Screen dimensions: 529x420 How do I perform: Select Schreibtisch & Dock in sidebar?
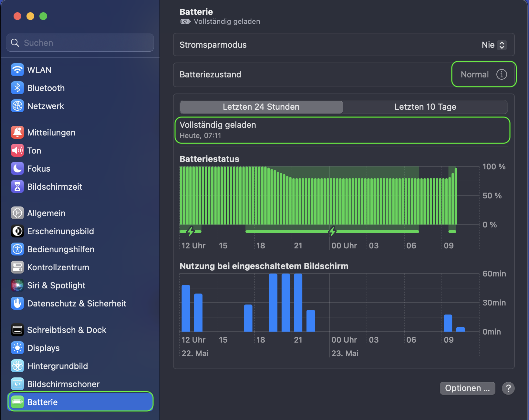pos(67,330)
